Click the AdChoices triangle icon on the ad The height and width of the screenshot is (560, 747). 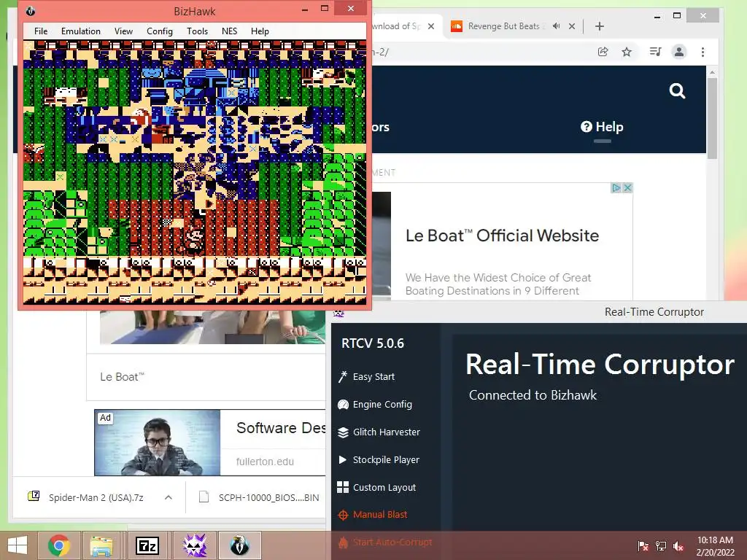(x=616, y=187)
